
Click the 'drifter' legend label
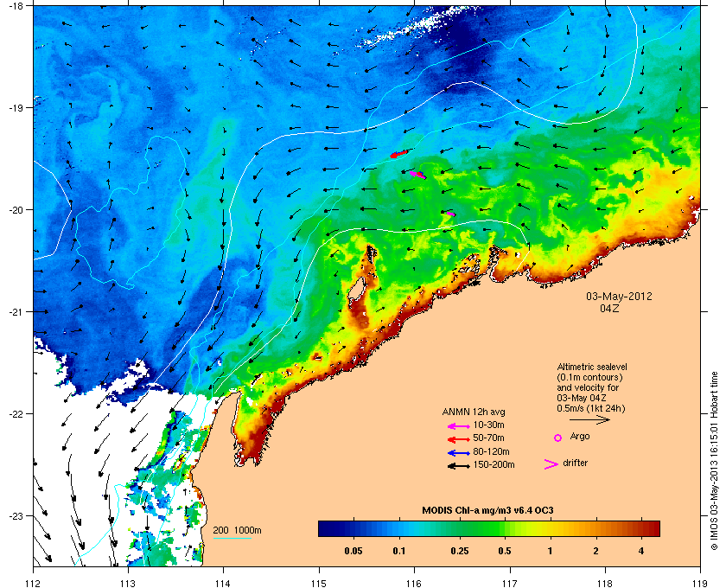click(x=575, y=463)
